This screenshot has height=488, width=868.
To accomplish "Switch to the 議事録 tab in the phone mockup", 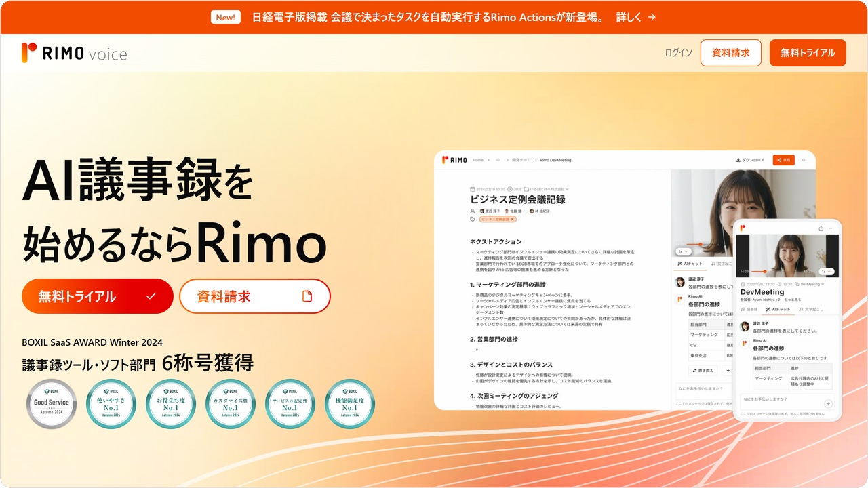I will pos(750,309).
